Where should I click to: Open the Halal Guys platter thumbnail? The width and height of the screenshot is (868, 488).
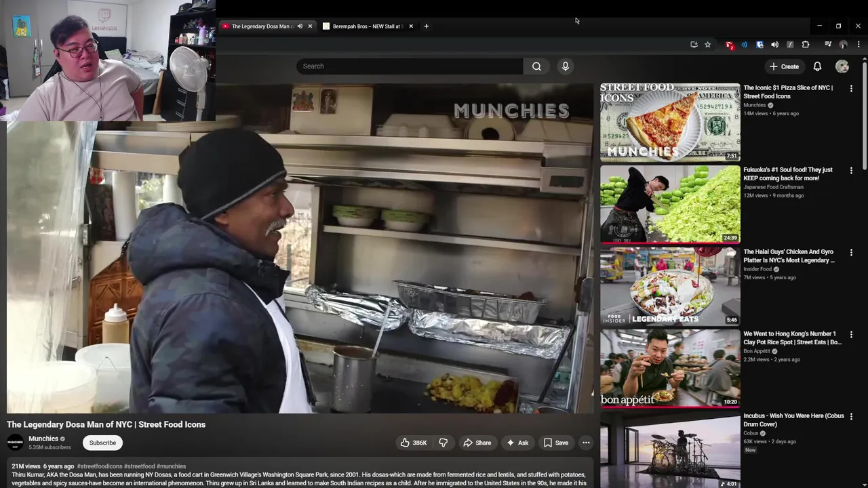click(670, 286)
